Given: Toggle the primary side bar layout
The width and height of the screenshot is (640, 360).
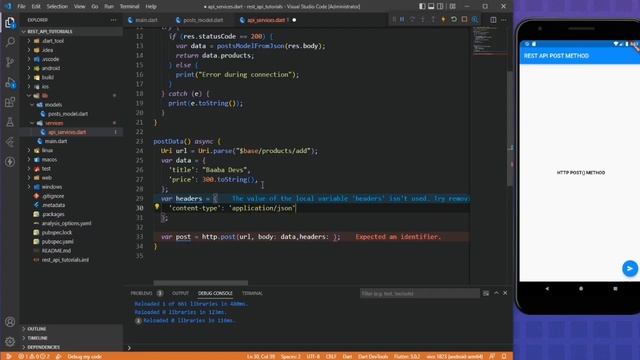Looking at the screenshot, I should point(422,7).
